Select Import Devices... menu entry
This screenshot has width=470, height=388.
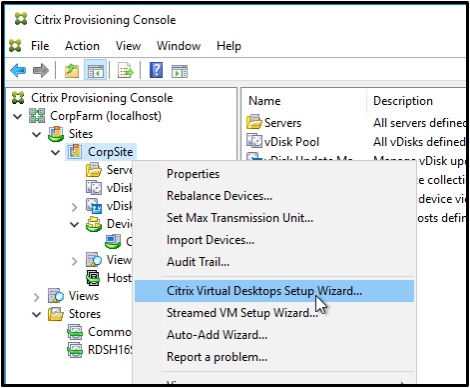point(274,240)
